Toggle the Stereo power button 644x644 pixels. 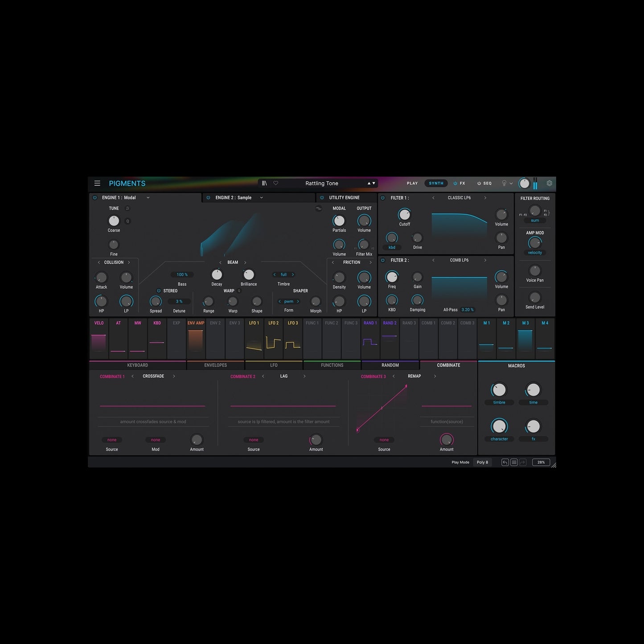pos(159,291)
